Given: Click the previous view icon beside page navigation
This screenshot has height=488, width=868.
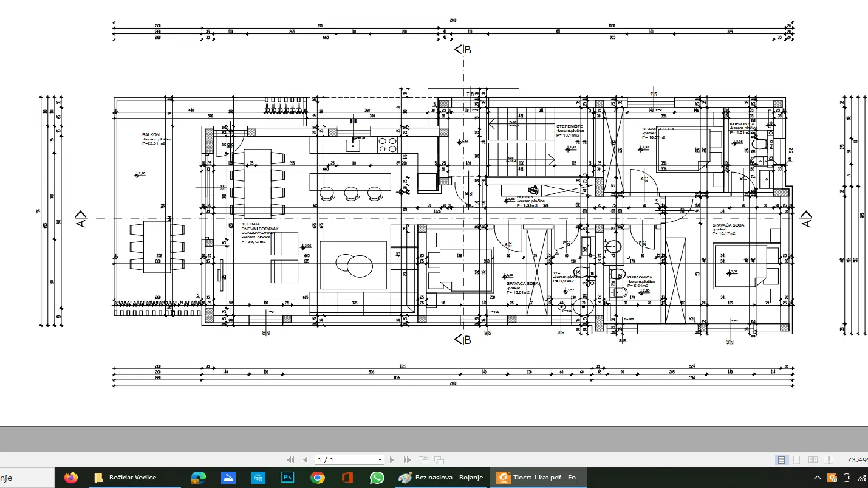Looking at the screenshot, I should 423,460.
